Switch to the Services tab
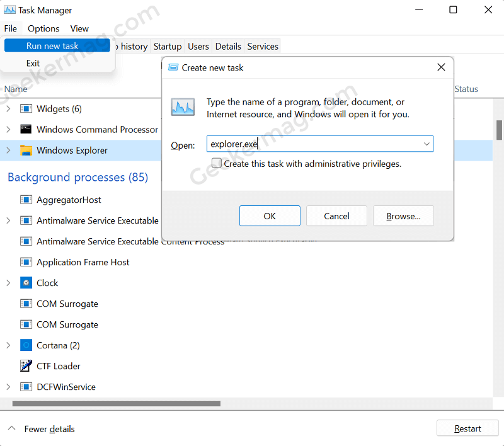Viewport: 504px width, 446px height. [x=263, y=46]
